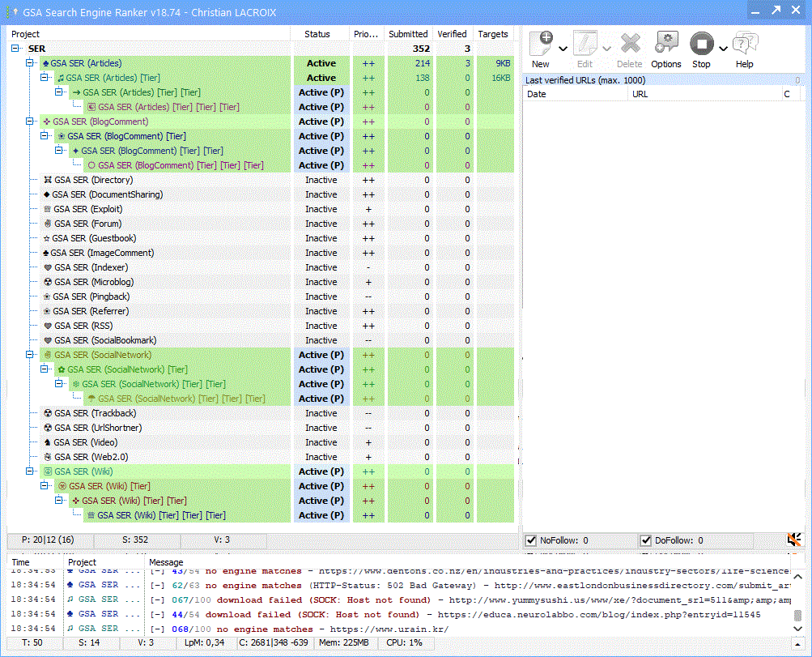This screenshot has height=657, width=812.
Task: Click the icon beside GSA SER (Microblog)
Action: 48,282
